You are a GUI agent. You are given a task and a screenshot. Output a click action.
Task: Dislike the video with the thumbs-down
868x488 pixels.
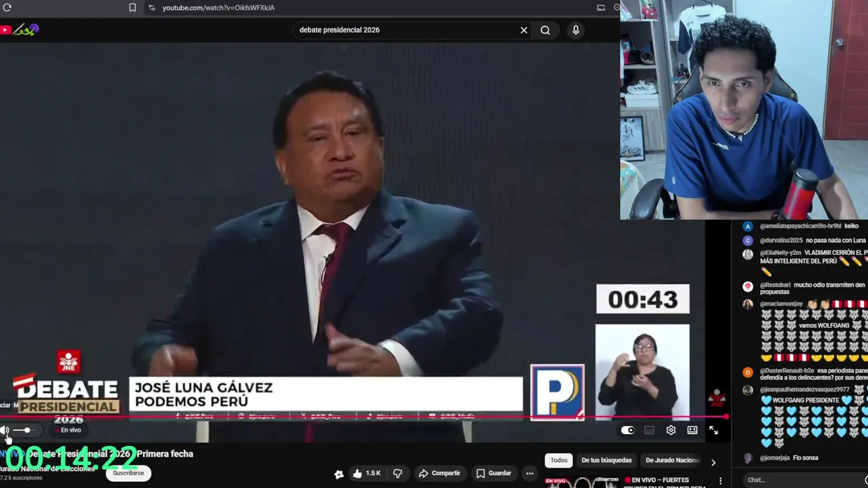(398, 473)
